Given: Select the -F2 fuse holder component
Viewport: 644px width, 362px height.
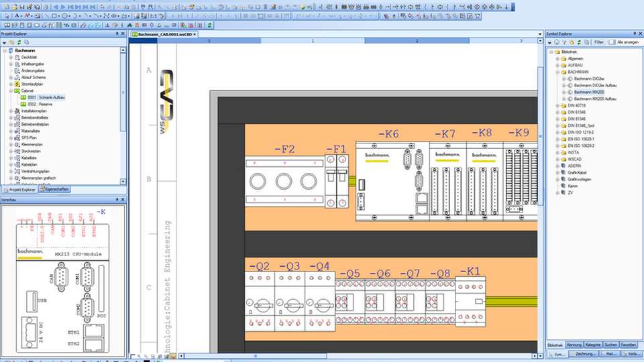Looking at the screenshot, I should click(x=284, y=181).
